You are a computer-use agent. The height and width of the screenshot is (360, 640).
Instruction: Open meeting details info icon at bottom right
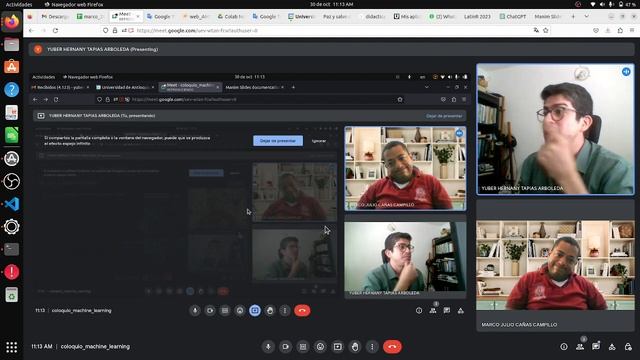point(564,347)
